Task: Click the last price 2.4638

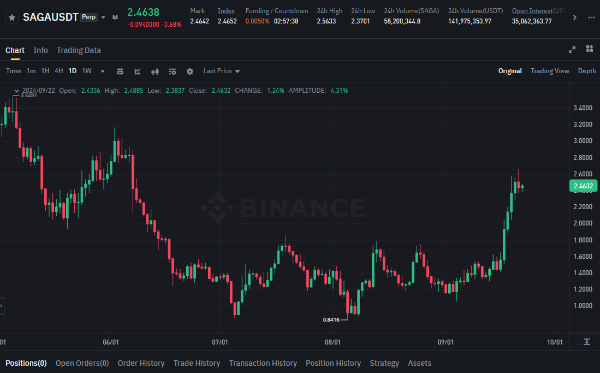Action: (143, 12)
